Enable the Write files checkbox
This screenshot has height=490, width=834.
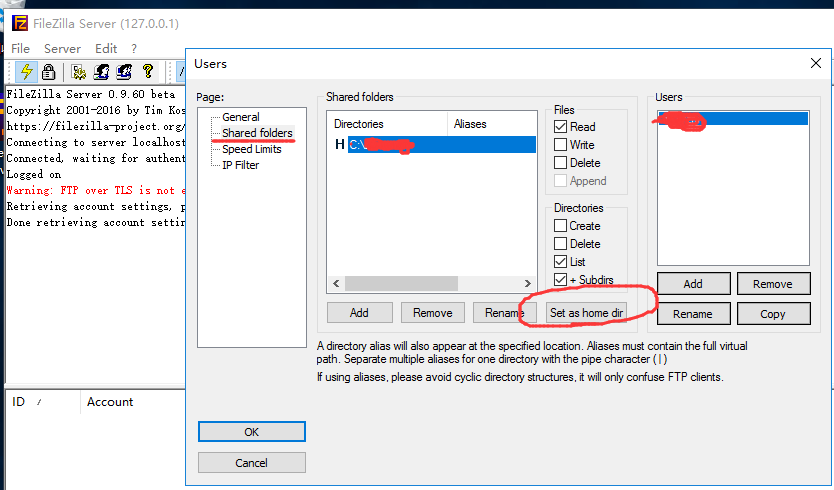click(561, 145)
